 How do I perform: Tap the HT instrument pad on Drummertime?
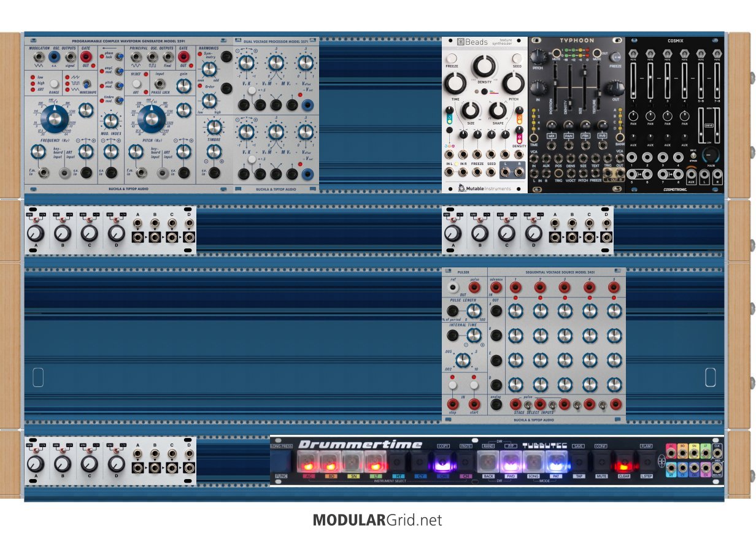point(398,461)
